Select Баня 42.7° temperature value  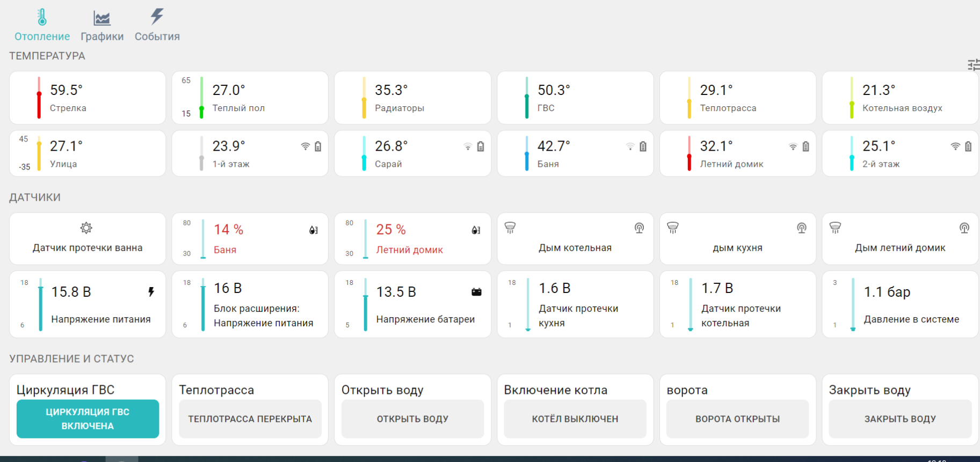(x=554, y=146)
